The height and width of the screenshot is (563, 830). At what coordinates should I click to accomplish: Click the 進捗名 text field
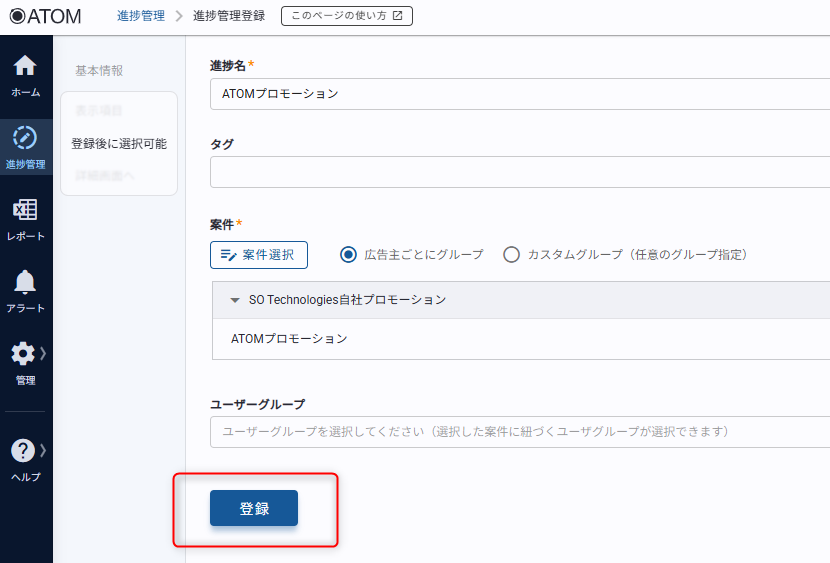[520, 94]
